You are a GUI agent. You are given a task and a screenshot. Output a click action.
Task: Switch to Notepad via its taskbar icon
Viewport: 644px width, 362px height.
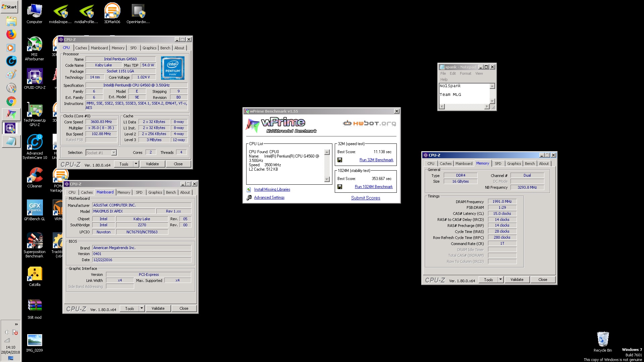coord(11,141)
